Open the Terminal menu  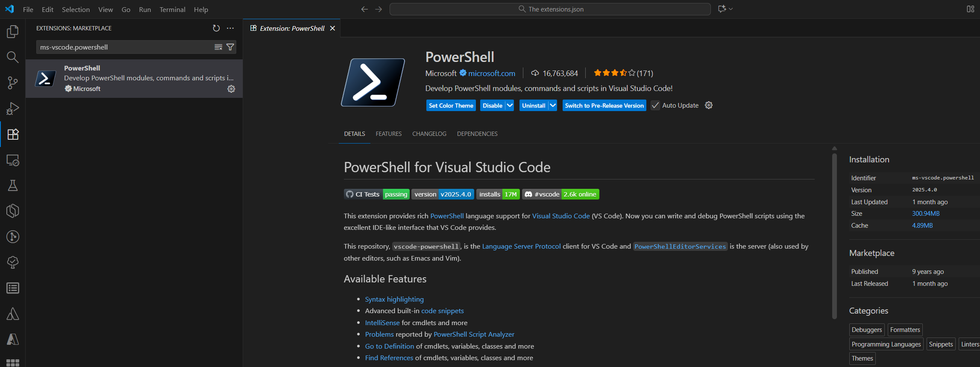(172, 9)
